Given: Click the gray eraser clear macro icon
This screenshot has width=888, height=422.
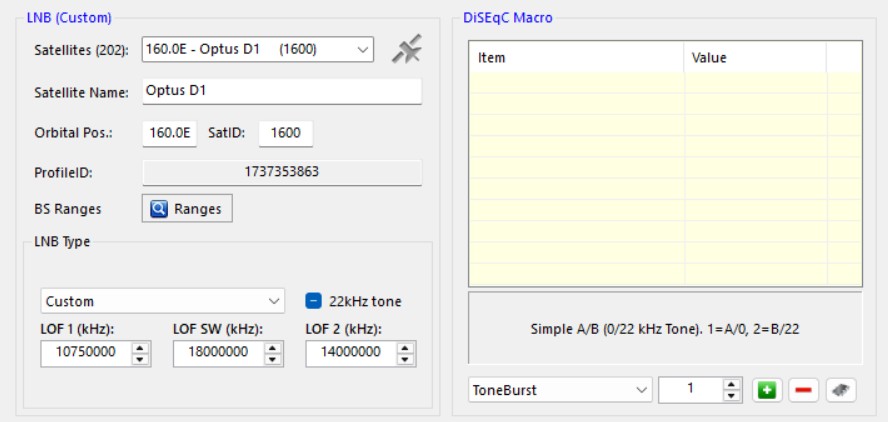Looking at the screenshot, I should 841,391.
